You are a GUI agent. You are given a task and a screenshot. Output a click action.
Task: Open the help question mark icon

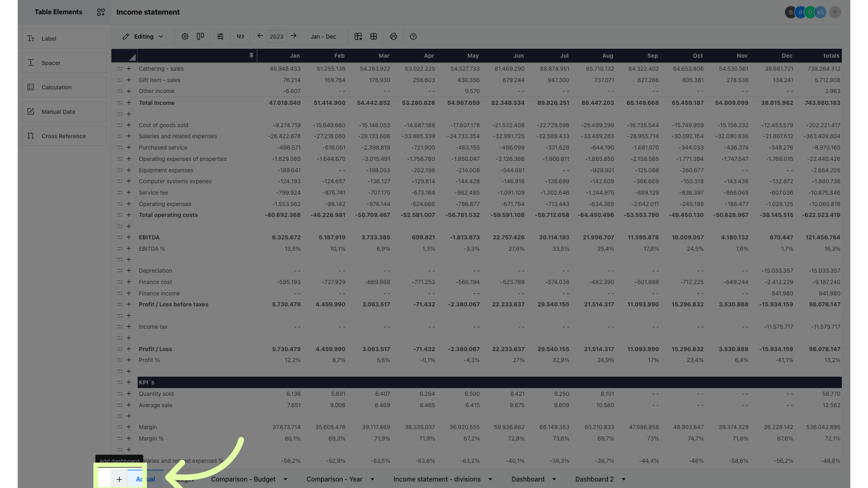[413, 37]
